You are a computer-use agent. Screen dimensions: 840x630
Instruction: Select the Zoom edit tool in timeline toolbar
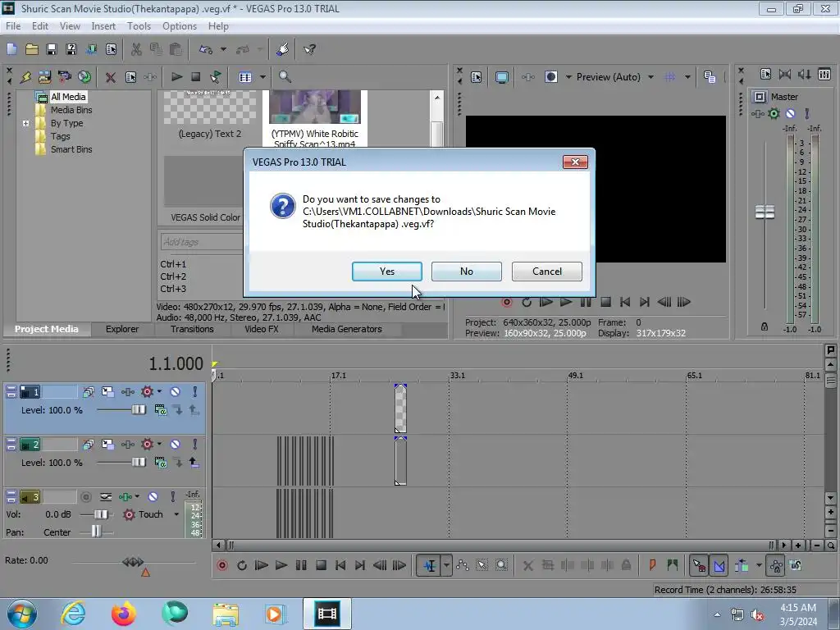tap(501, 565)
